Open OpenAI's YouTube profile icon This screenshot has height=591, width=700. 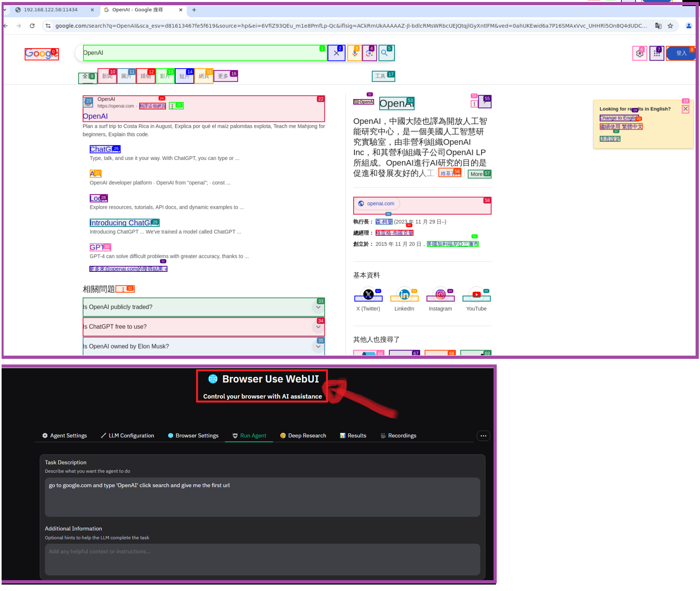coord(476,295)
